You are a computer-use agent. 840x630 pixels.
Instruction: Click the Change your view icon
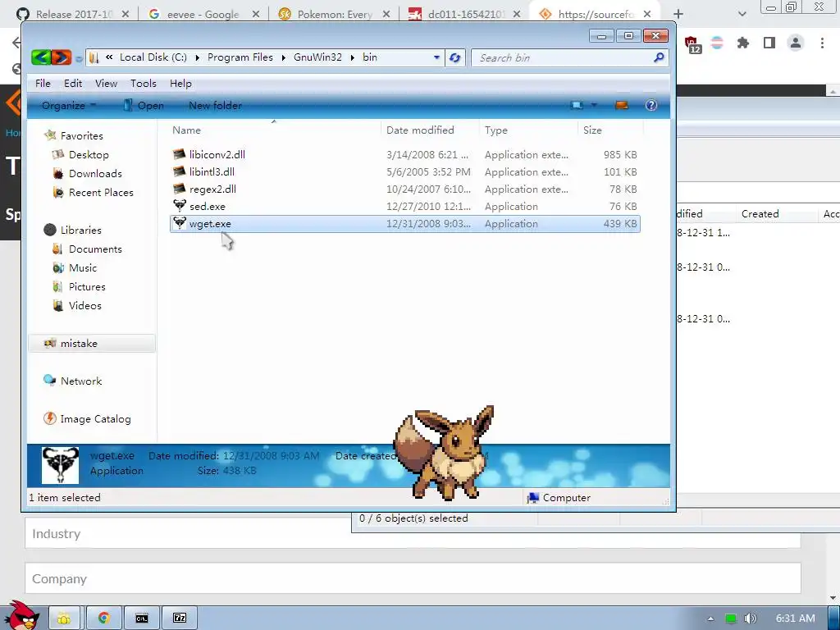[577, 105]
